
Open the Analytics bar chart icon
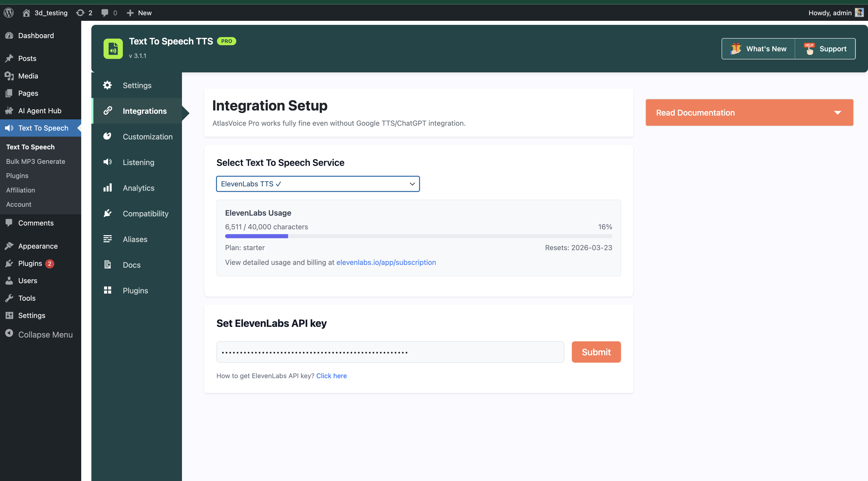coord(108,188)
